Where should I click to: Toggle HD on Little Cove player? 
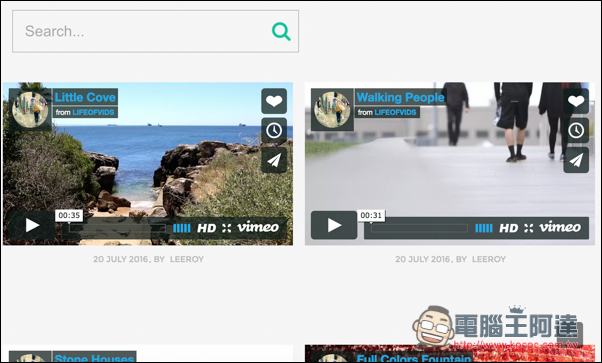point(207,228)
